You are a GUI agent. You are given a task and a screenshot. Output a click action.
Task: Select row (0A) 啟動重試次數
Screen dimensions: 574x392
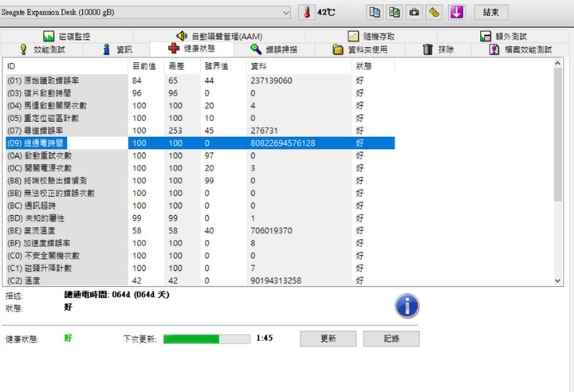[200, 155]
